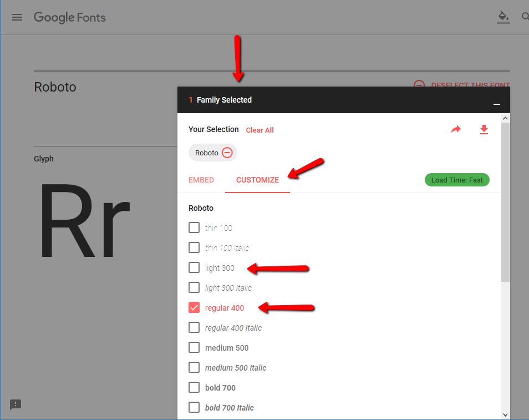Click the Roboto heading above style list
The image size is (529, 420).
tap(201, 208)
